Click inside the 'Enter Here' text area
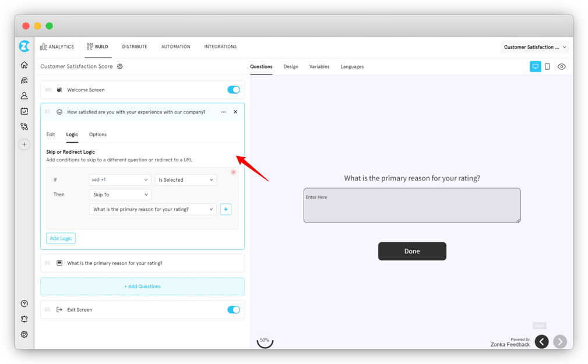Viewport: 588px width, 364px height. pyautogui.click(x=411, y=205)
